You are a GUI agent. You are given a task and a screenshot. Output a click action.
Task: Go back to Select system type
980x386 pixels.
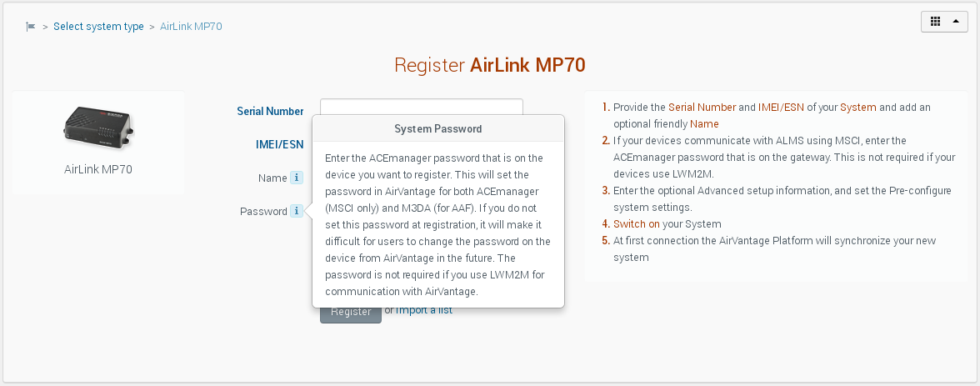98,27
